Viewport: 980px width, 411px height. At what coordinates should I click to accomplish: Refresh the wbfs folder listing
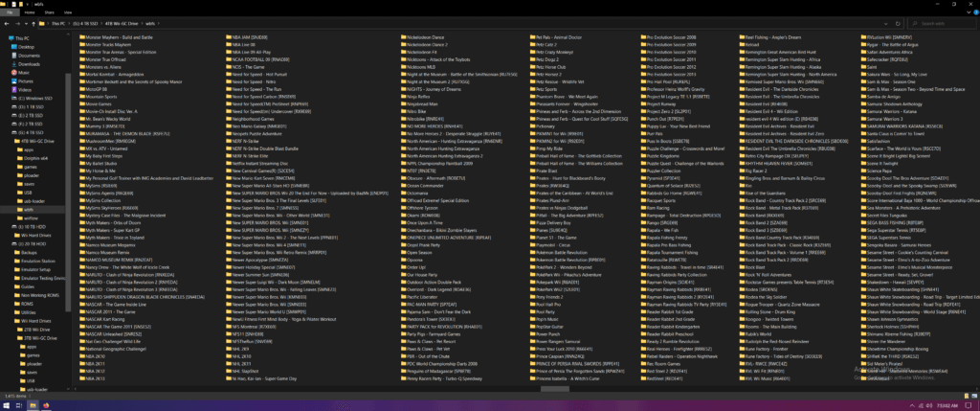click(898, 24)
